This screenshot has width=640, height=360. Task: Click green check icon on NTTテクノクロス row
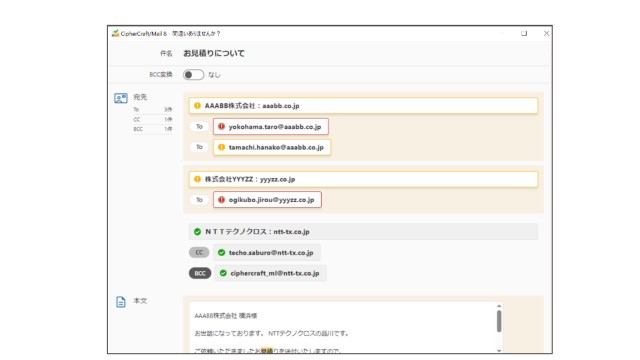pyautogui.click(x=197, y=231)
